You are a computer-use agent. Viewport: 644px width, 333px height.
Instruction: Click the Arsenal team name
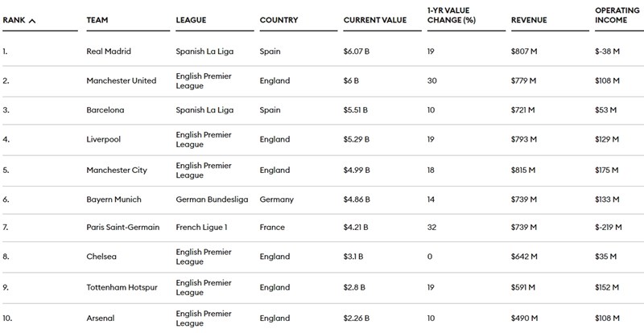pos(101,317)
